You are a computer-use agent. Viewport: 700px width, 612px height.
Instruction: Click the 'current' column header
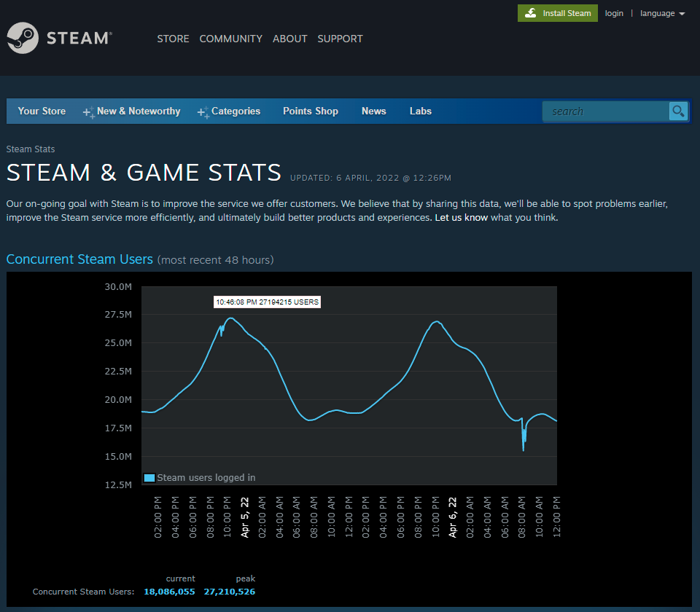click(x=180, y=578)
